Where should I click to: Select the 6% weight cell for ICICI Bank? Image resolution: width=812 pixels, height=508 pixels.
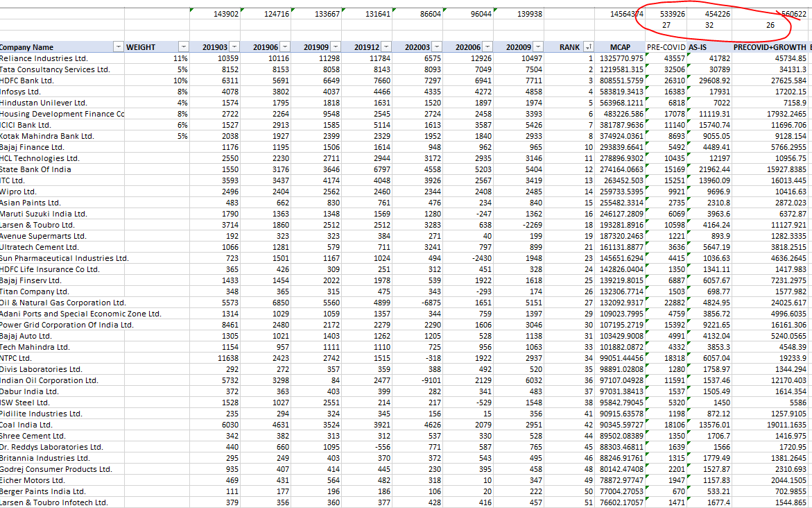[x=157, y=125]
